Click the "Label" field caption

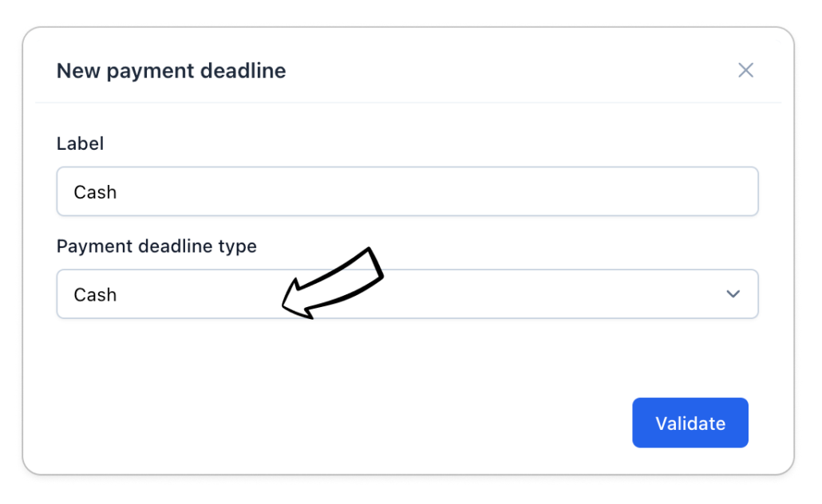[80, 144]
